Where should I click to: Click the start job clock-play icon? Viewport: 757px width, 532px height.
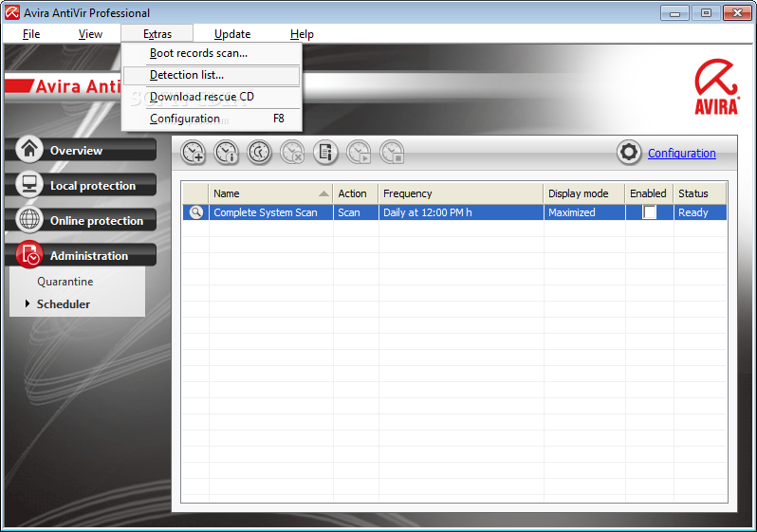click(359, 153)
